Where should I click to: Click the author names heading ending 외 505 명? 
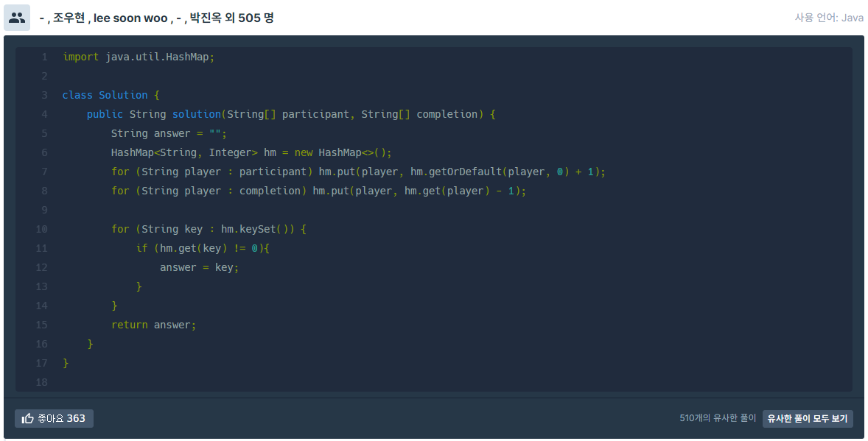[157, 18]
